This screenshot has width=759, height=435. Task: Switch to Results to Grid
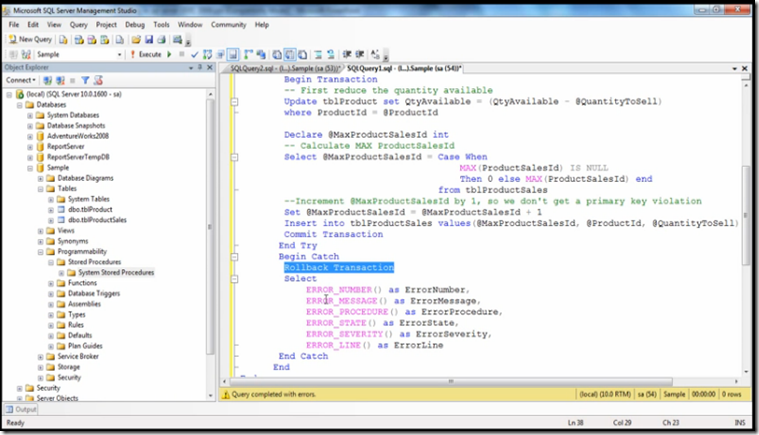[289, 55]
